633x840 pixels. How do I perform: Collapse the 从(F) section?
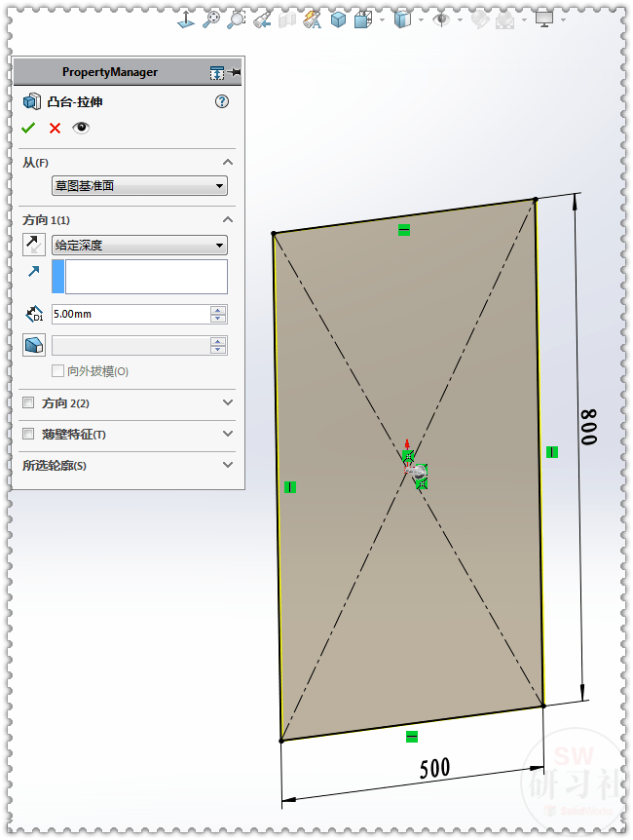click(228, 162)
